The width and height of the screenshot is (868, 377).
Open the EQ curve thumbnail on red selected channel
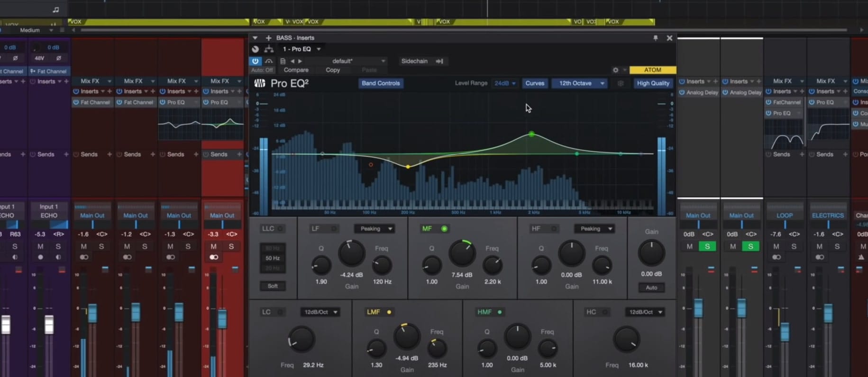click(223, 124)
